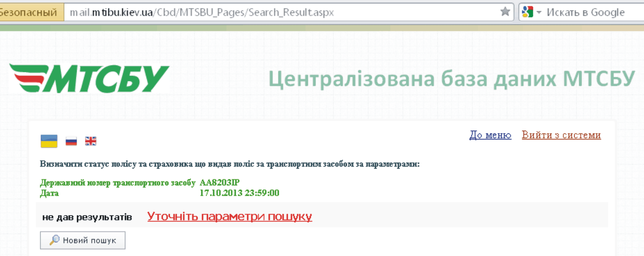Click the "Новий пошук" button
Screen dimensions: 644x256
tap(83, 240)
